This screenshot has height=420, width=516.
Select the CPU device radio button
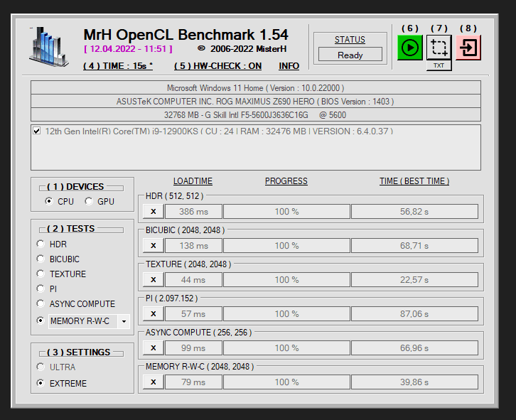coord(49,201)
